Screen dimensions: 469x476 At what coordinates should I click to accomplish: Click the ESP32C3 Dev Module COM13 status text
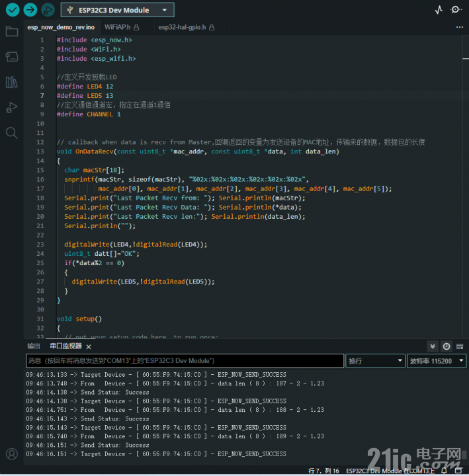(390, 471)
